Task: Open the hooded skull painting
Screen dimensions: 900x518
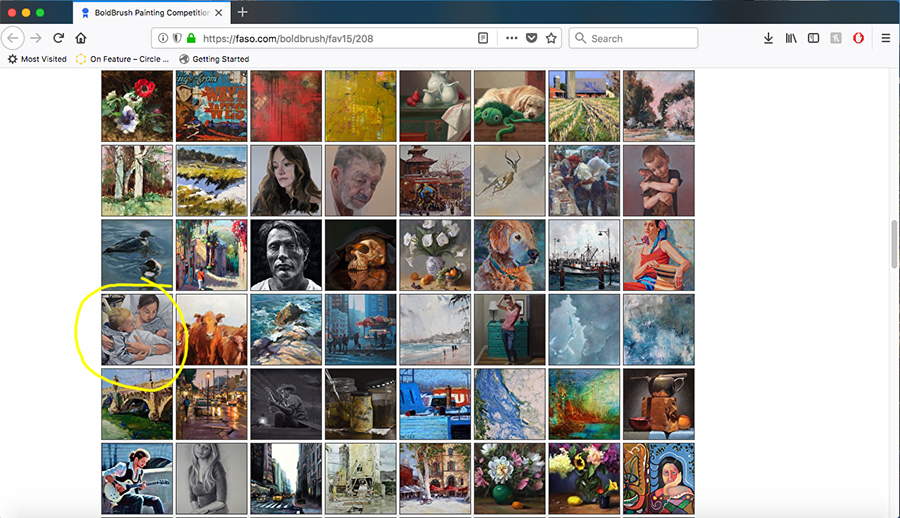Action: tap(360, 255)
